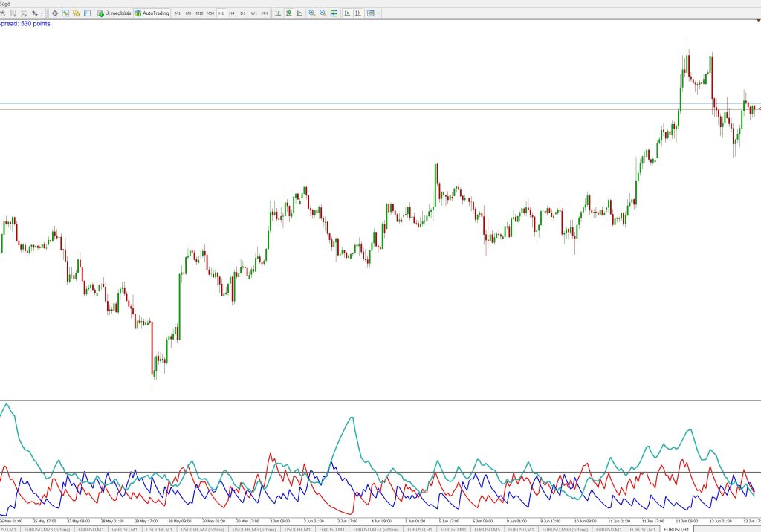Select the H1 timeframe button
The height and width of the screenshot is (532, 761).
(x=221, y=13)
